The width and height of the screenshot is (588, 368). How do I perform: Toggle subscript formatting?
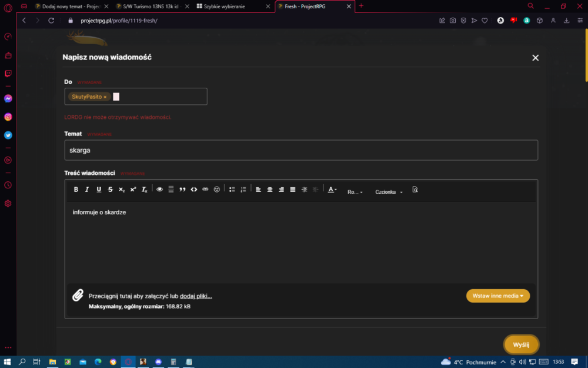[122, 190]
